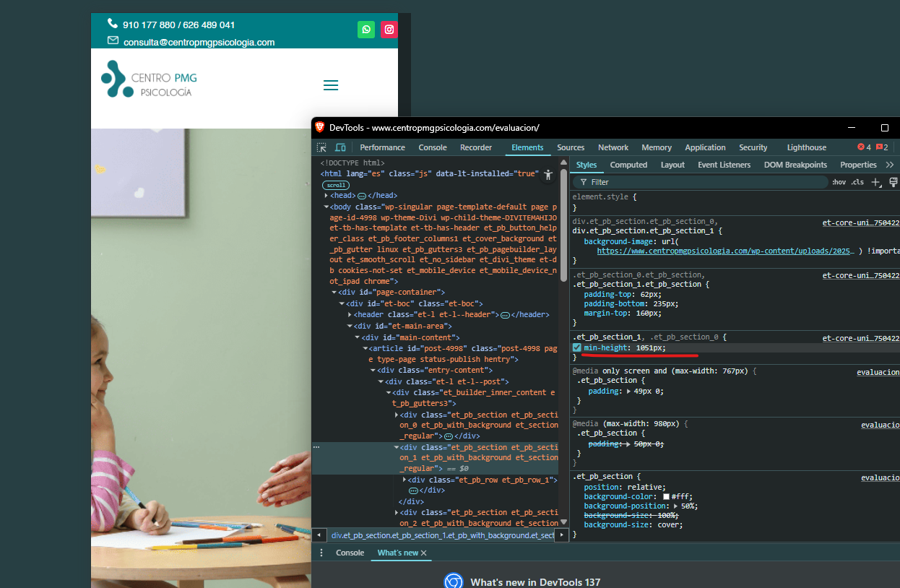
Task: Click the white #fff background-color swatch
Action: pos(666,497)
